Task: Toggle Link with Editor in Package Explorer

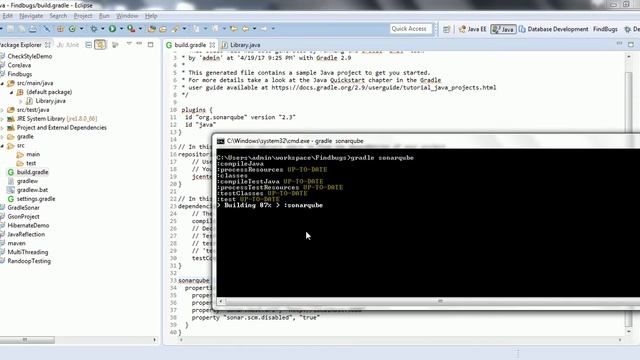Action: 100,44
